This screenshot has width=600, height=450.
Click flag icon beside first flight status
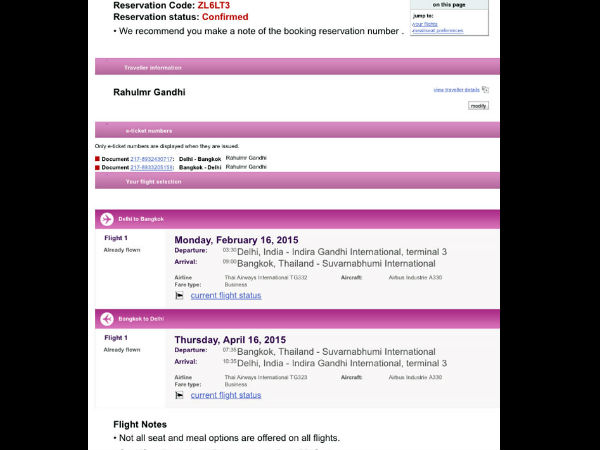[x=180, y=296]
